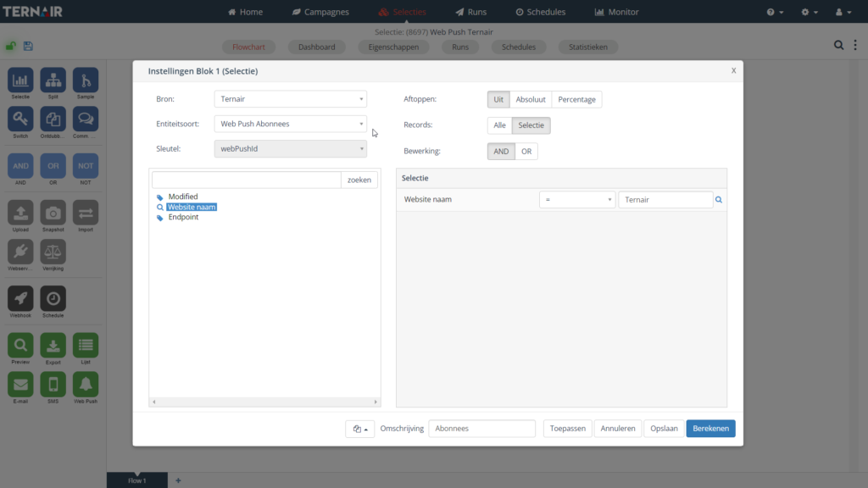Screen dimensions: 868x488
Task: Set Bewerking to AND
Action: pyautogui.click(x=501, y=151)
